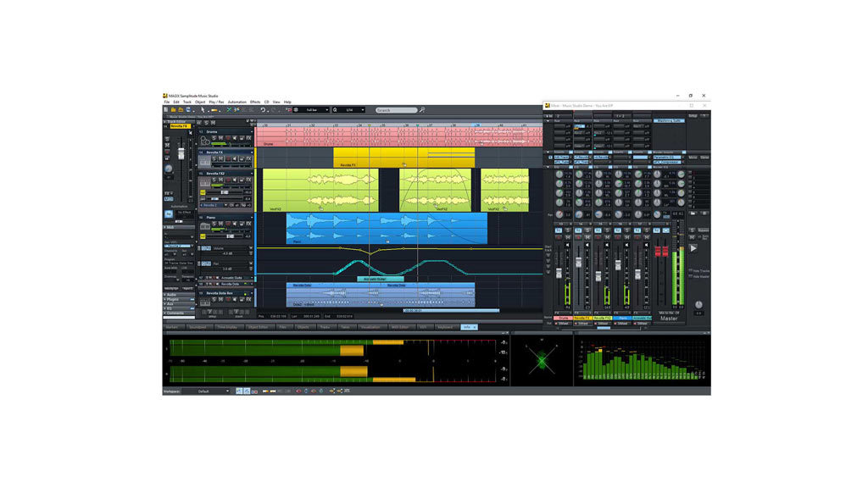
Task: Switch to the Keyboard tab
Action: pyautogui.click(x=446, y=327)
